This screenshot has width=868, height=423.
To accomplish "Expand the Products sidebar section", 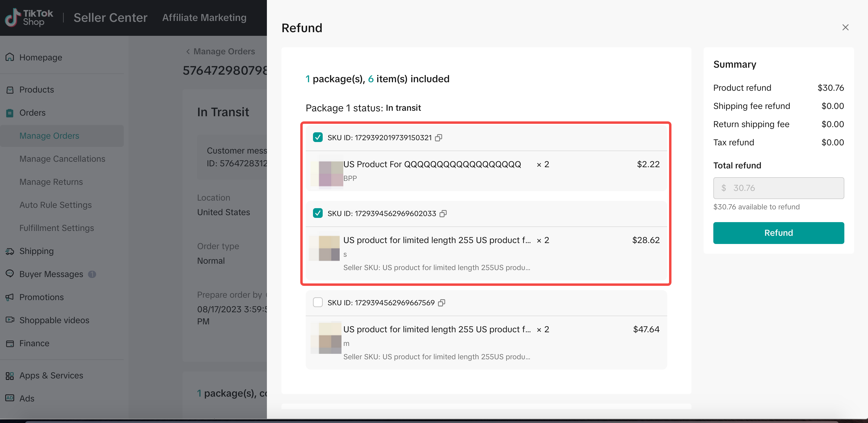I will pos(36,90).
